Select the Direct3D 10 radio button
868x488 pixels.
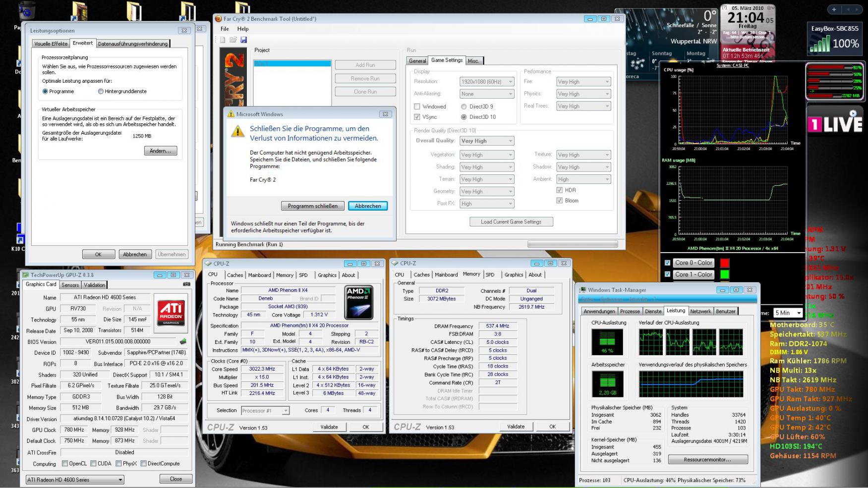464,117
